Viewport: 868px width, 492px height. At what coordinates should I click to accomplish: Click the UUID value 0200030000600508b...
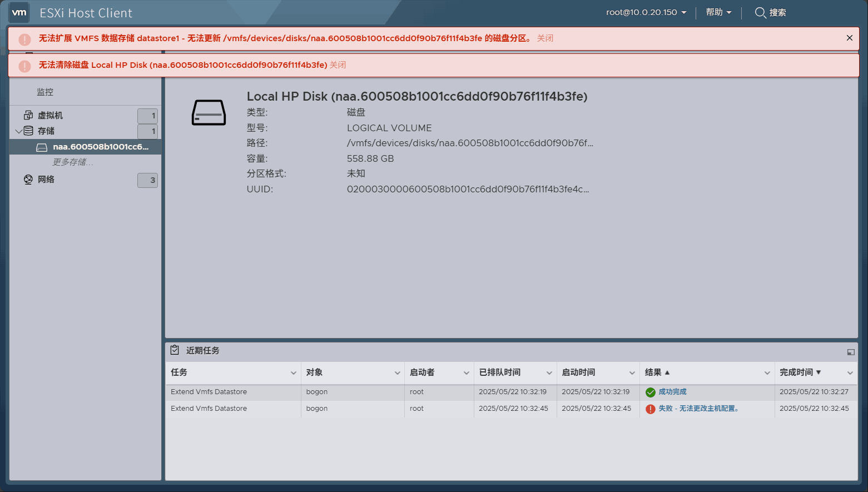tap(468, 189)
